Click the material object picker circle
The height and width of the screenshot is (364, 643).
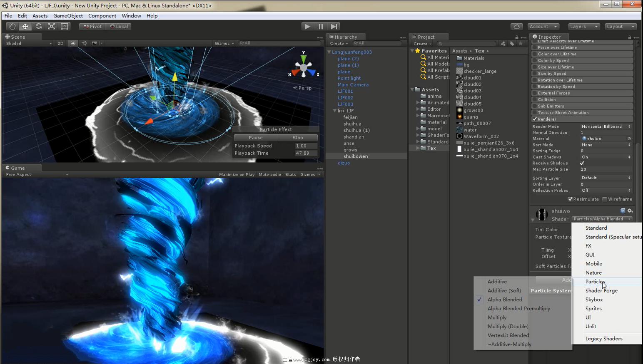(629, 139)
